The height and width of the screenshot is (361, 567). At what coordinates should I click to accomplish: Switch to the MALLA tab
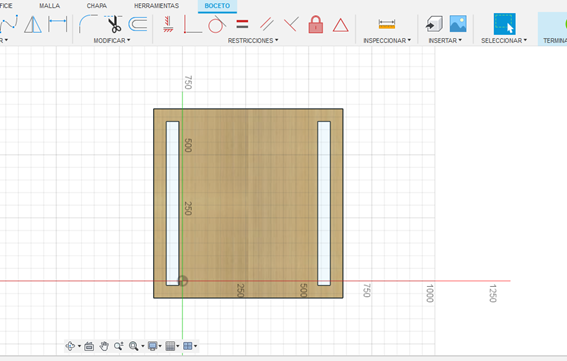coord(50,6)
